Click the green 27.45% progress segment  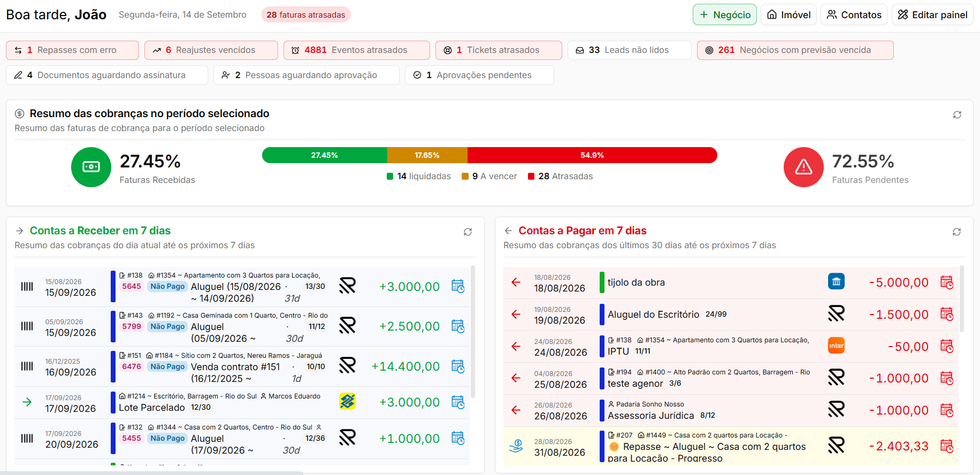(325, 155)
